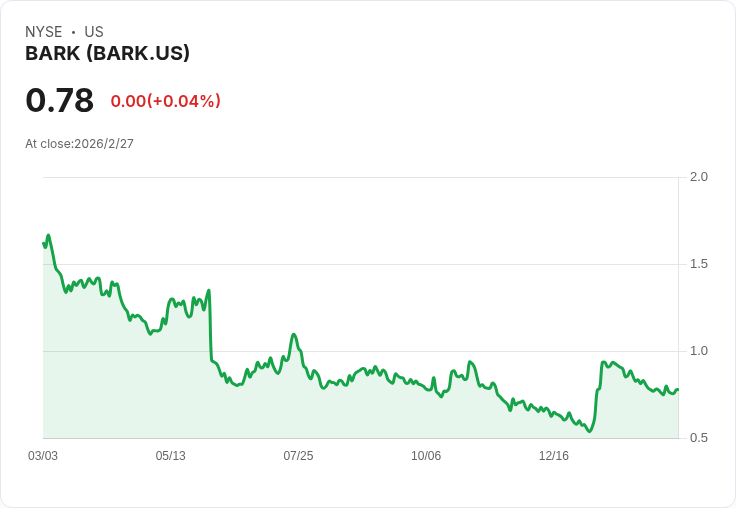
Task: Click the NYSE exchange label
Action: point(44,32)
